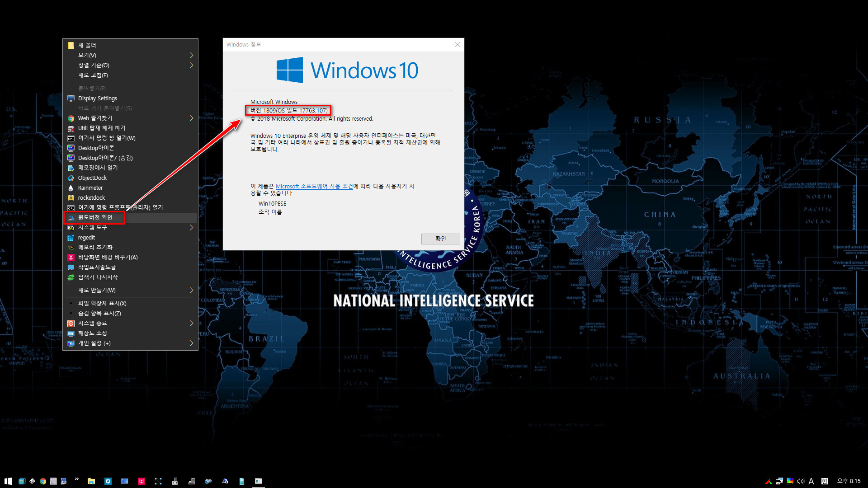
Task: Click the 버전 1809(OS 빌드 17763.107) text
Action: tap(289, 110)
